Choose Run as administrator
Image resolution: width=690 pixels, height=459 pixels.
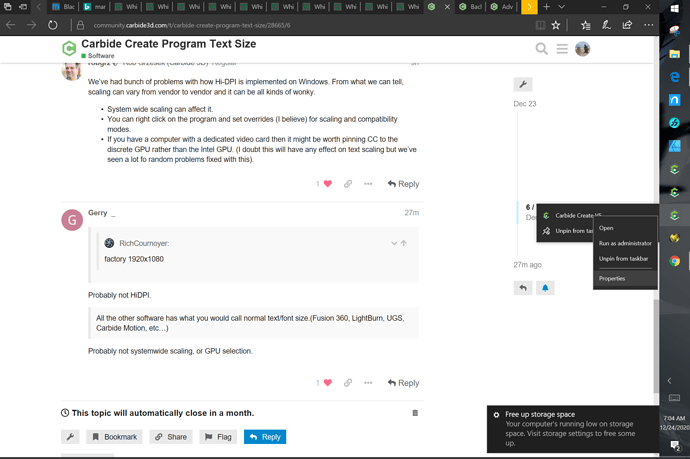[x=625, y=243]
